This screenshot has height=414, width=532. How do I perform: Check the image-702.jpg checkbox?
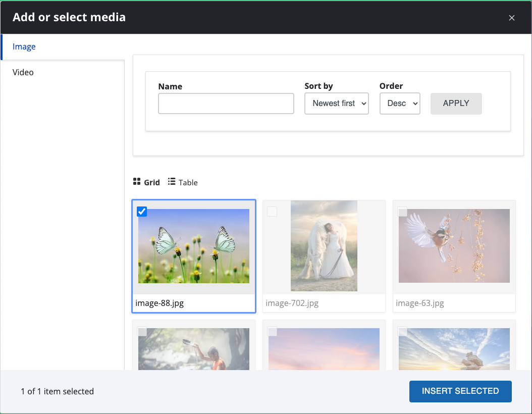pyautogui.click(x=272, y=212)
